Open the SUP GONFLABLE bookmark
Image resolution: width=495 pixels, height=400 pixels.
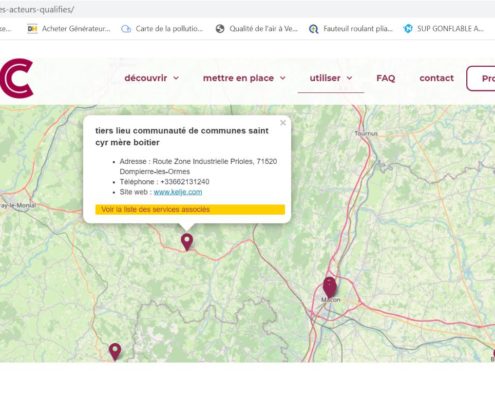point(443,29)
